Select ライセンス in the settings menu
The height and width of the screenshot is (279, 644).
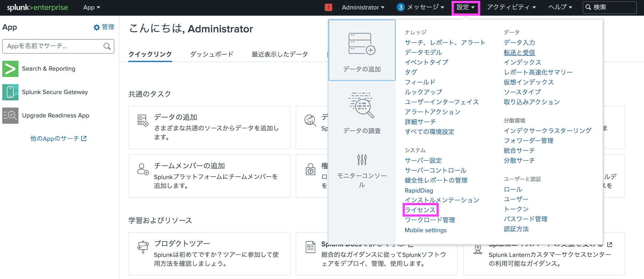pos(420,210)
